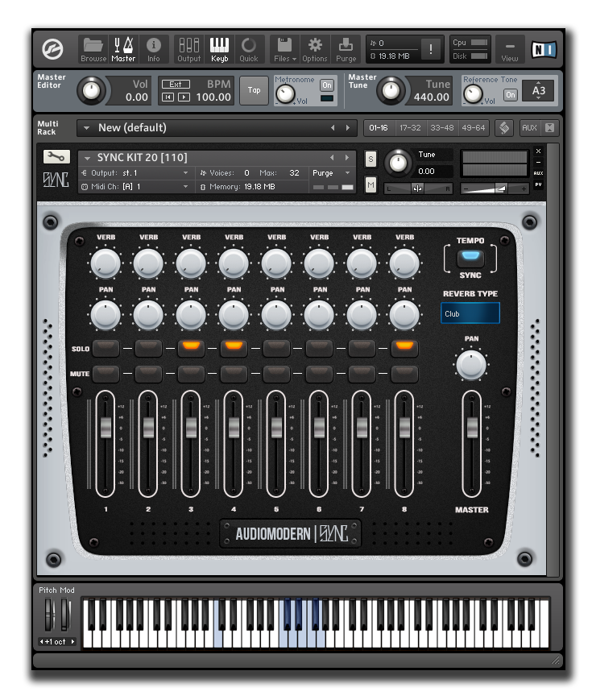Image resolution: width=592 pixels, height=700 pixels.
Task: Click the Kontakt logo icon
Action: point(52,49)
